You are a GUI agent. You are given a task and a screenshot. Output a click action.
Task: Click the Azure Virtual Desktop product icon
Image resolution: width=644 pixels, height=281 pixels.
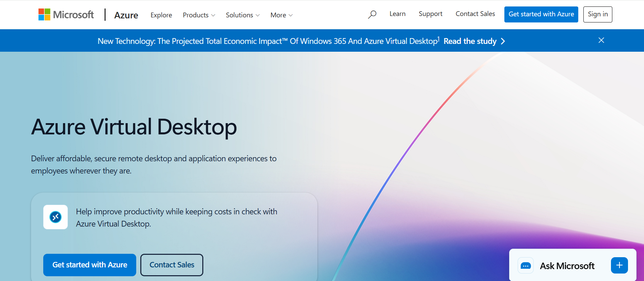(x=56, y=217)
